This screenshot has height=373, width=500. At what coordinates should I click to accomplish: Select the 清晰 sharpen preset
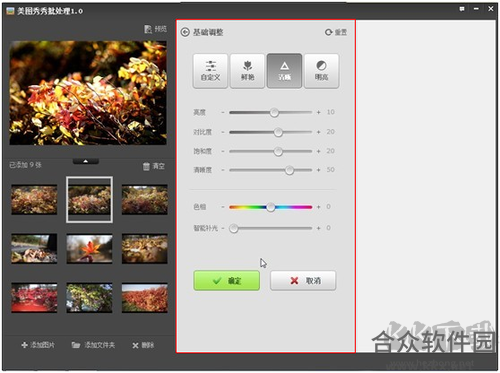click(284, 71)
